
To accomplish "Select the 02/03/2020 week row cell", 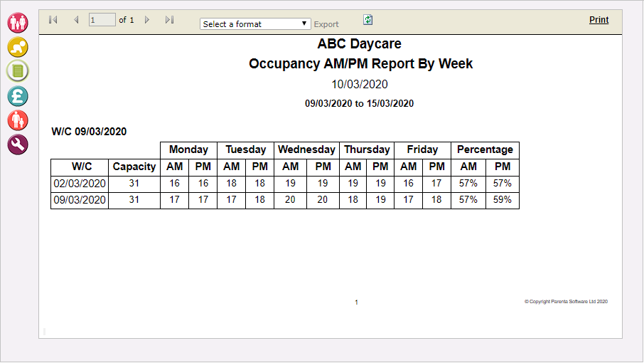I will pos(80,184).
